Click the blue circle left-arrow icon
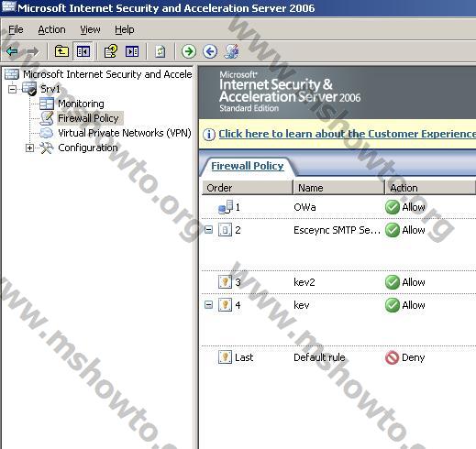476x449 pixels. tap(210, 51)
